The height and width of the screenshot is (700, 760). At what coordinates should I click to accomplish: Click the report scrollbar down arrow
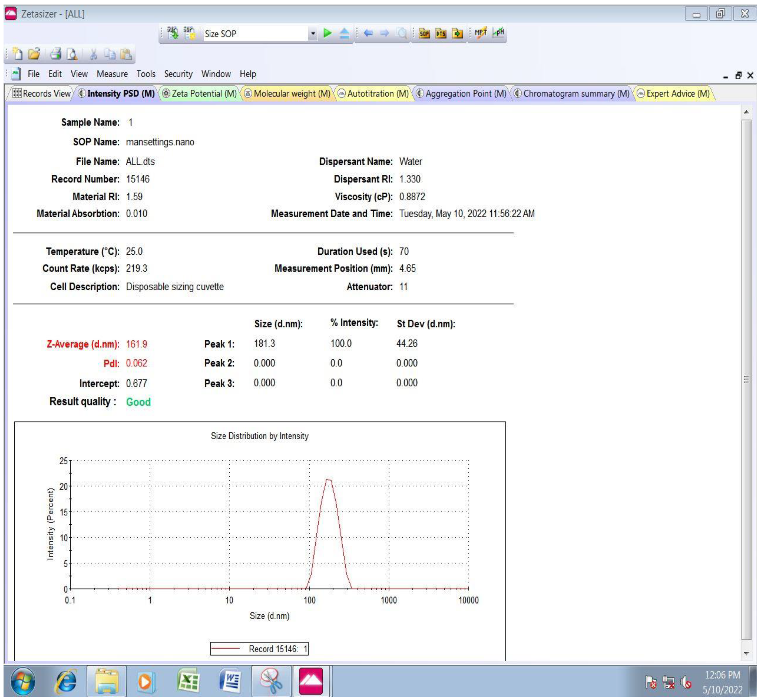pos(746,653)
